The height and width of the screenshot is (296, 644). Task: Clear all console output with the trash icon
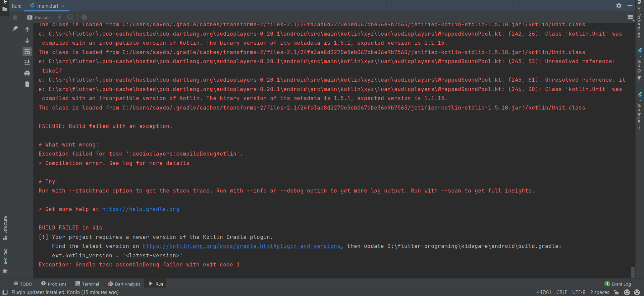point(27,84)
